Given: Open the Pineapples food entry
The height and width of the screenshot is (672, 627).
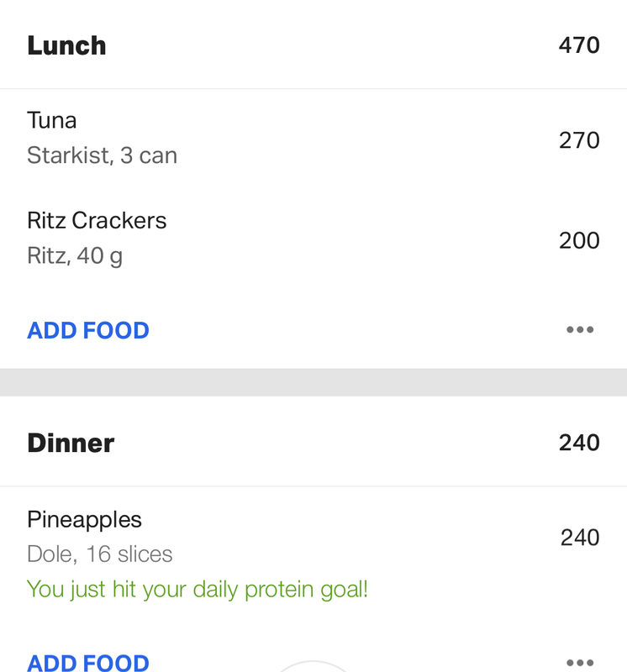Looking at the screenshot, I should click(x=313, y=554).
